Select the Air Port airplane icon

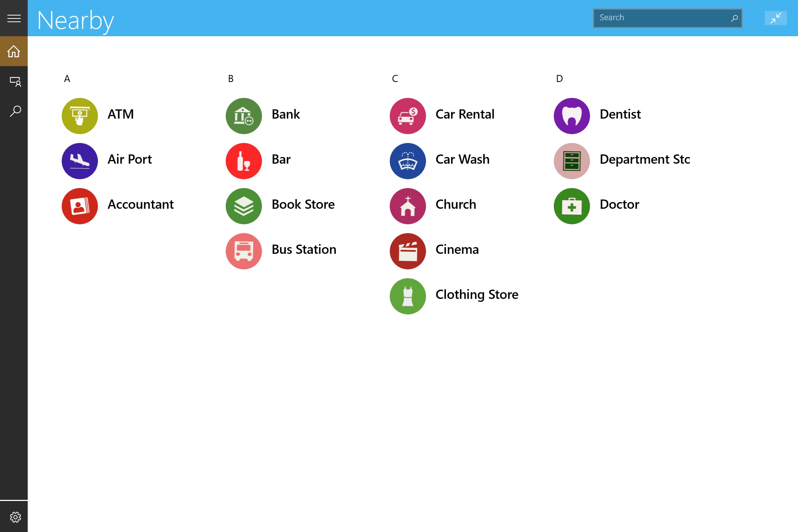80,161
